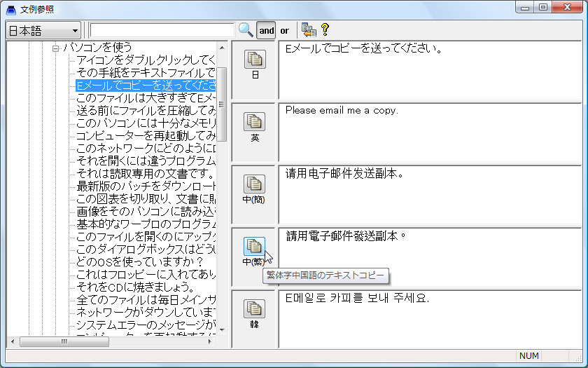Select 最新版のパッチをダウンロー sentence

146,186
